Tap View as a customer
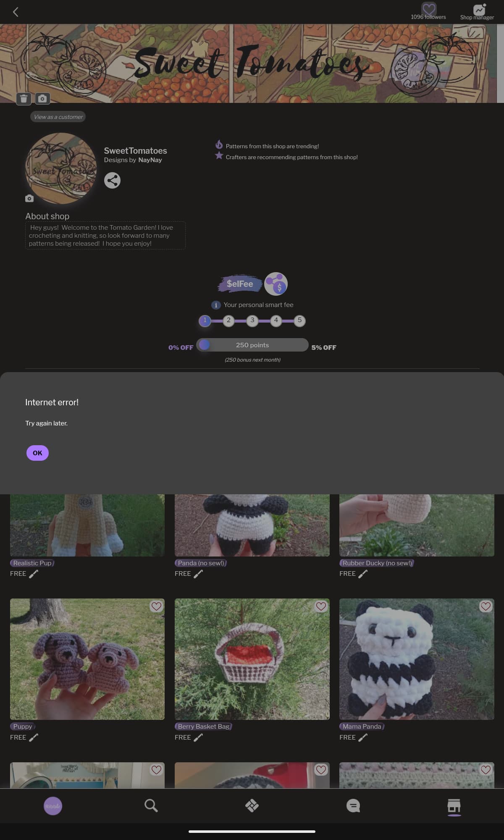 (x=58, y=117)
